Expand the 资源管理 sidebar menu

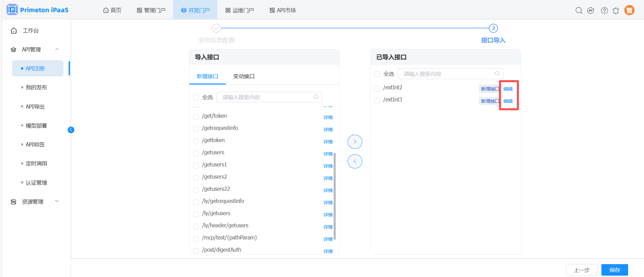tap(57, 201)
